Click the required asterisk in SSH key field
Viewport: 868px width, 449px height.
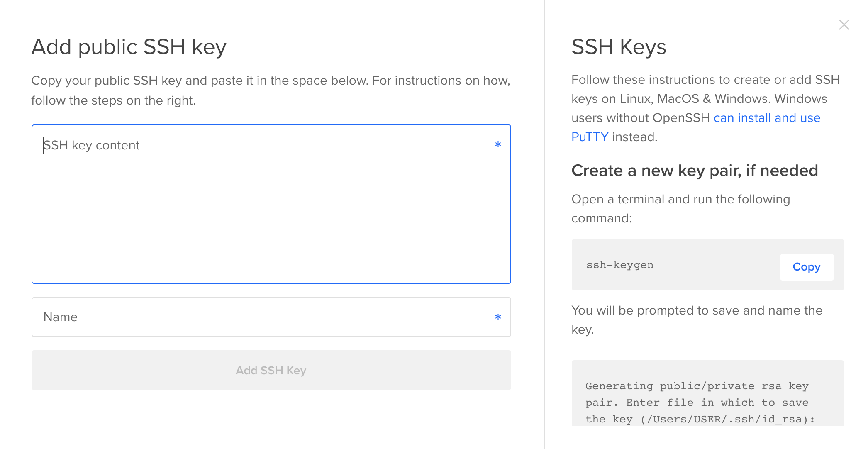click(x=497, y=144)
